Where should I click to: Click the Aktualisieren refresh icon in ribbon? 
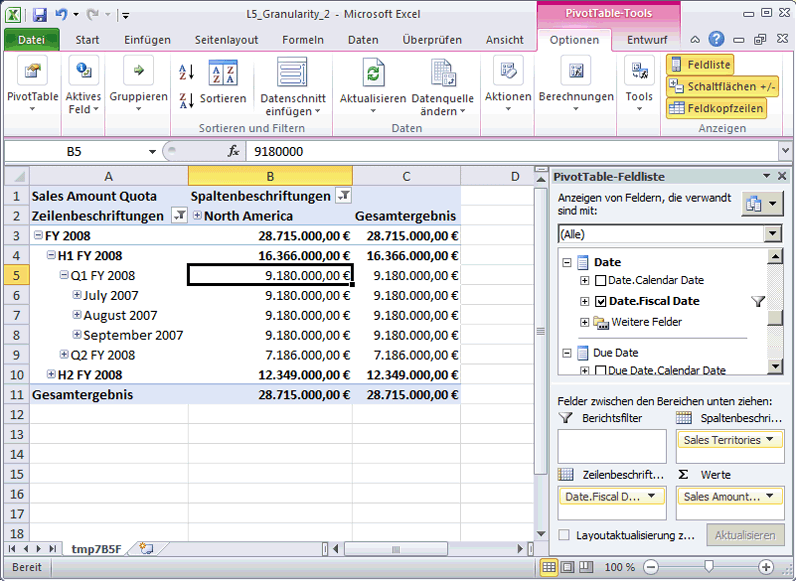pyautogui.click(x=373, y=74)
